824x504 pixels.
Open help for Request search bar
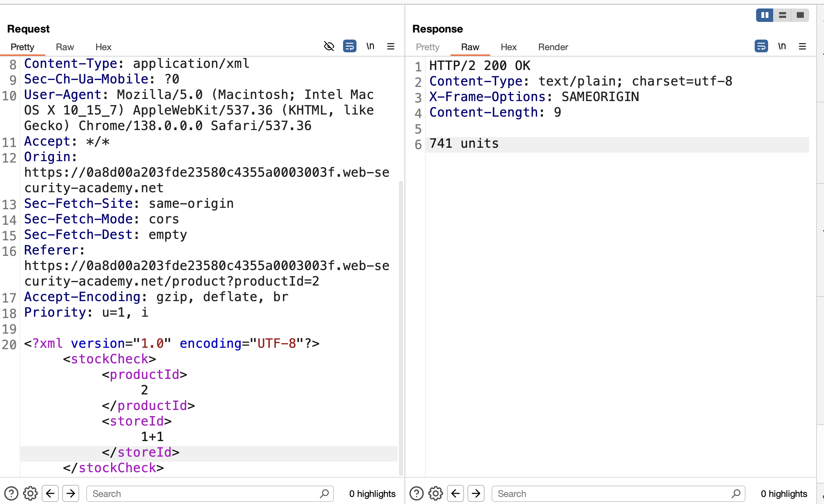11,493
